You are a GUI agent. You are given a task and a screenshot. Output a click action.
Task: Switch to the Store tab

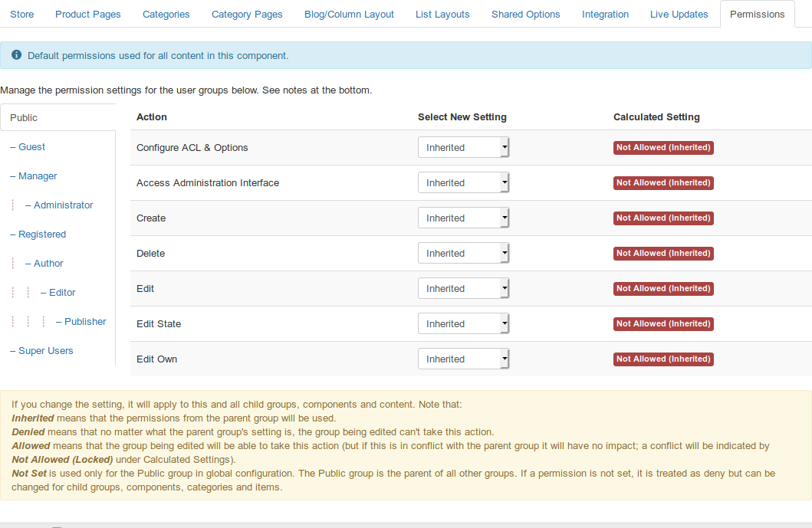coord(21,14)
